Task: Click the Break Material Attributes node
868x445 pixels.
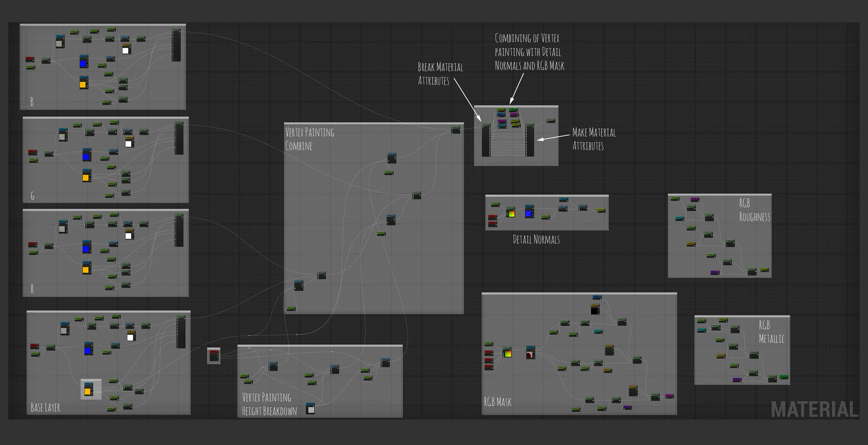Action: click(486, 140)
